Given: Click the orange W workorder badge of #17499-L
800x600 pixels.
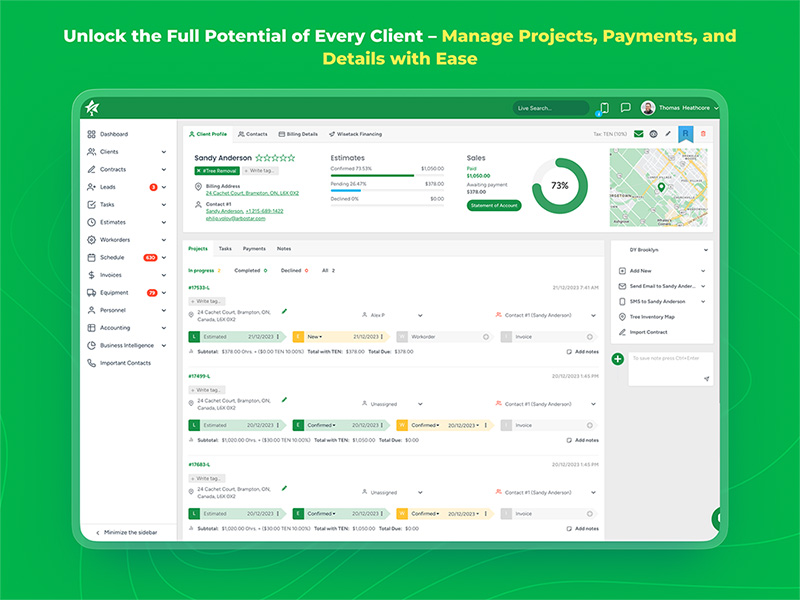Looking at the screenshot, I should 402,425.
